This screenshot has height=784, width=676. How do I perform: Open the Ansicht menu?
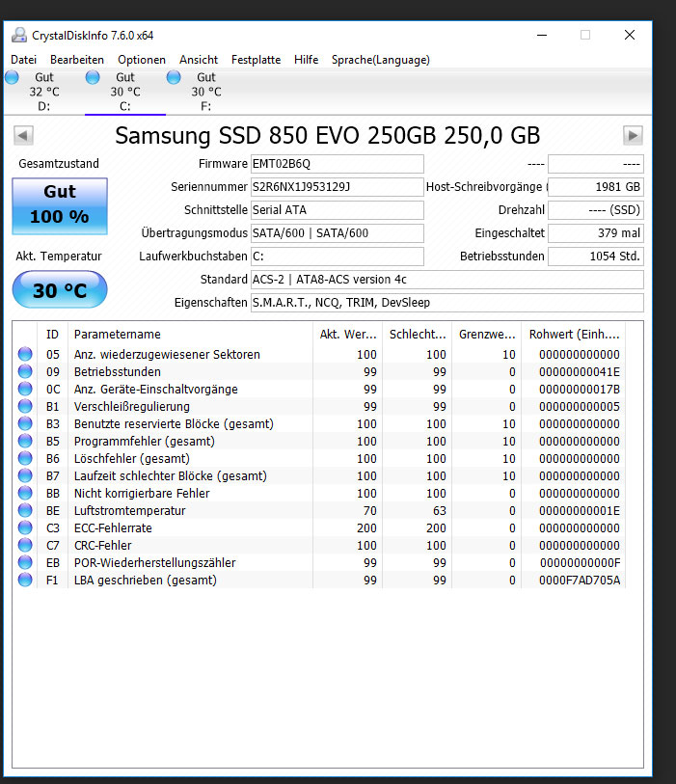pyautogui.click(x=199, y=60)
